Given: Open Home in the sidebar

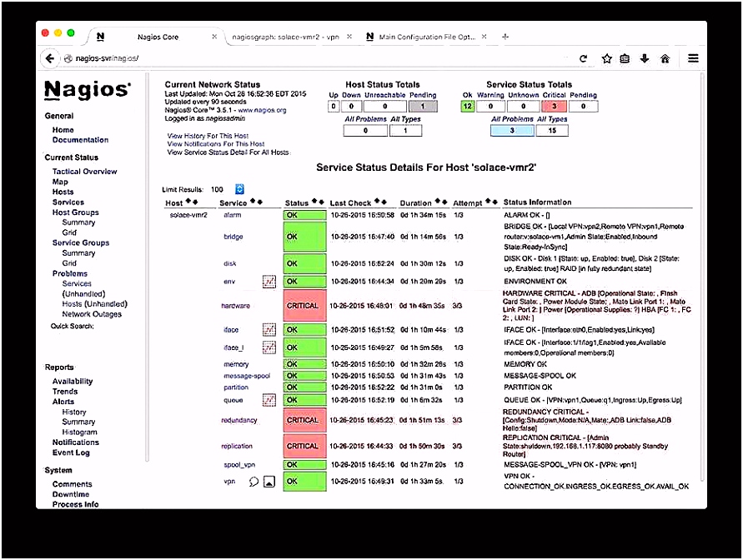Looking at the screenshot, I should pos(63,130).
